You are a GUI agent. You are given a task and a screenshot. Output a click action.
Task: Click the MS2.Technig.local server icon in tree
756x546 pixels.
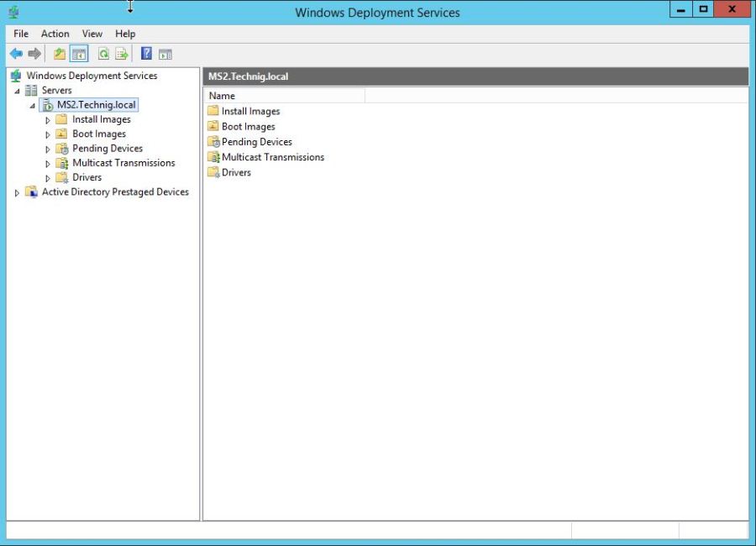[47, 105]
